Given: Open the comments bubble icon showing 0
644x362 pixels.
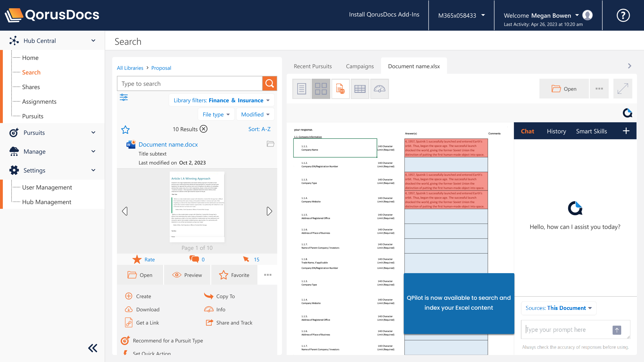Looking at the screenshot, I should [194, 259].
